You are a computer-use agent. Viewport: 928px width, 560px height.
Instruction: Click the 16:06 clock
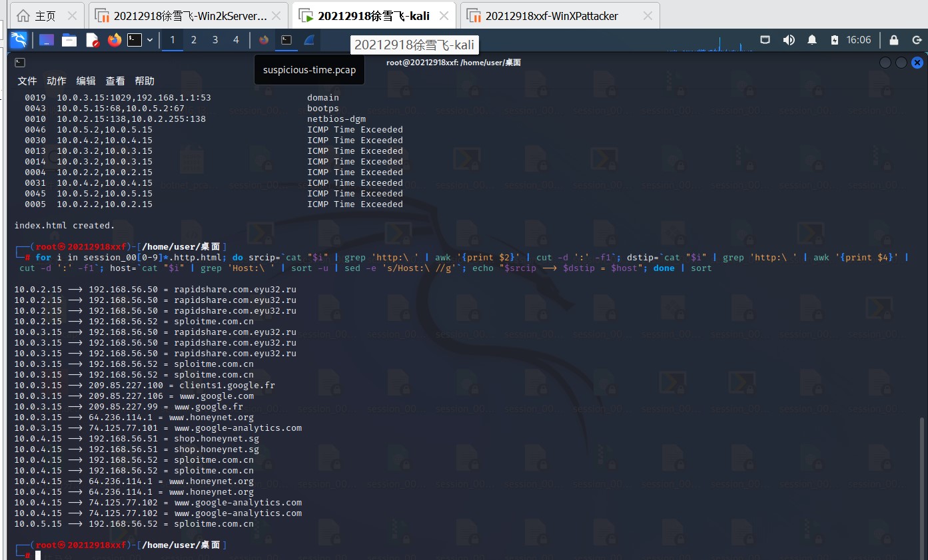click(859, 40)
